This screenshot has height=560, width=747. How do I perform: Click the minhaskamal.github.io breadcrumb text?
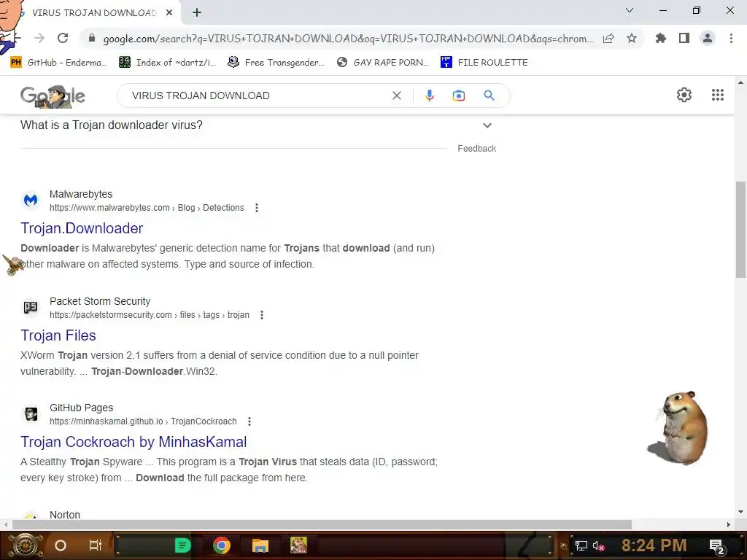click(143, 421)
